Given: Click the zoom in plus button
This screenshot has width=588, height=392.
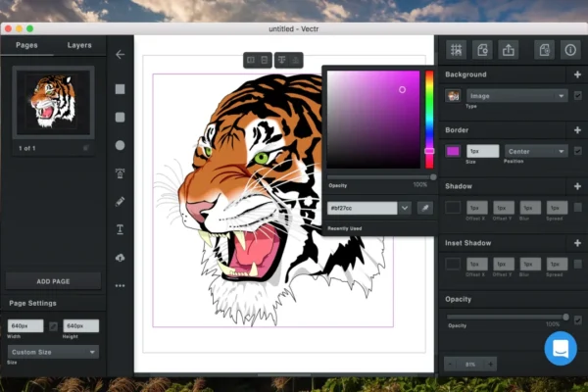Looking at the screenshot, I should coord(490,365).
